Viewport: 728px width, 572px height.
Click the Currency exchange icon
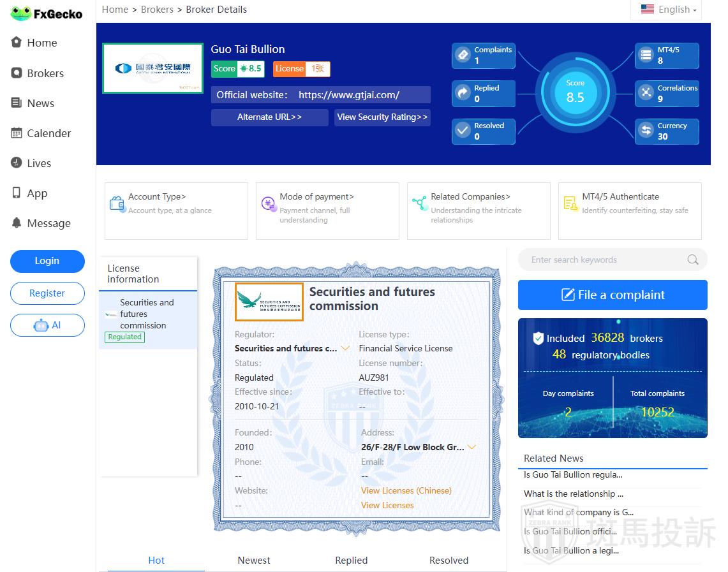coord(646,131)
